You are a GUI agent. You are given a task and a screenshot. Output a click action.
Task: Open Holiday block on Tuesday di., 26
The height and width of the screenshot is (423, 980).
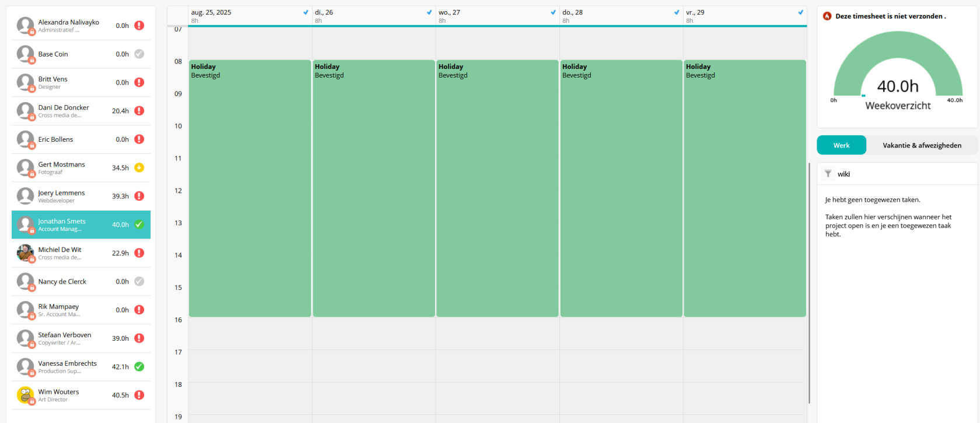tap(373, 188)
